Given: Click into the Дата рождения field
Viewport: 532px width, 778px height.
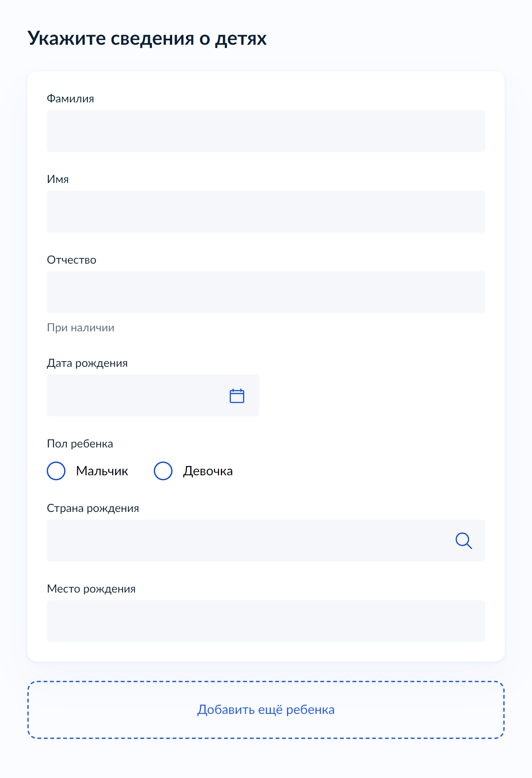Looking at the screenshot, I should coord(153,395).
